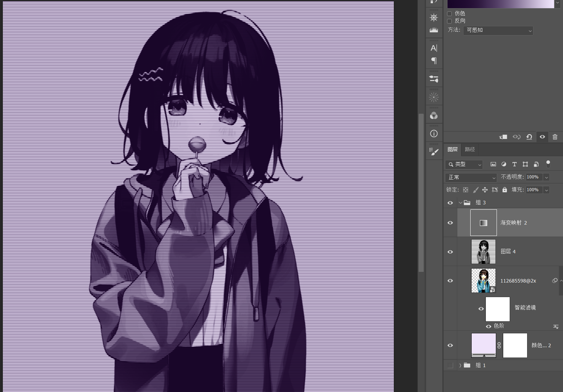Screen dimensions: 563x392
Task: Clip adjustment to layer below icon
Action: 503,137
